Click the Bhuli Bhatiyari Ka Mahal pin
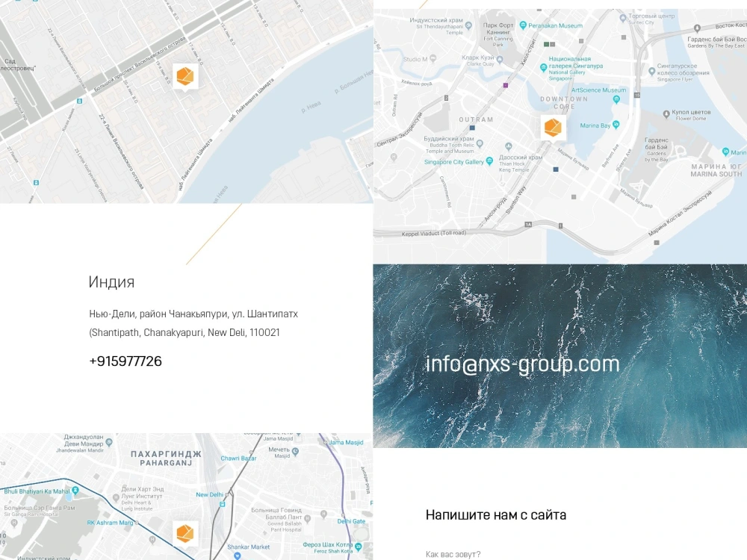This screenshot has height=560, width=747. (x=75, y=491)
